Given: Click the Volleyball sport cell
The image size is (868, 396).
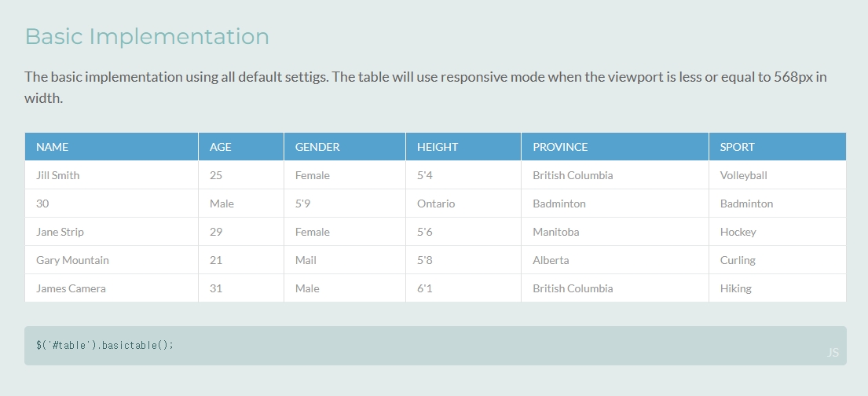Looking at the screenshot, I should click(x=778, y=175).
